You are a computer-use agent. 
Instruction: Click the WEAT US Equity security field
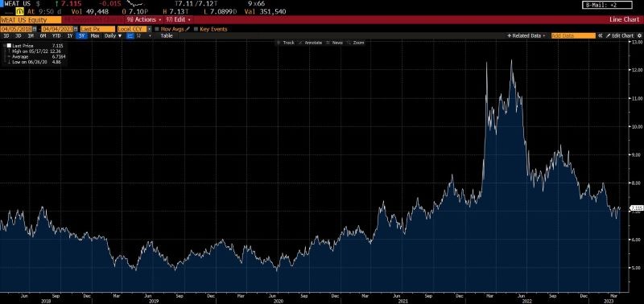(31, 19)
